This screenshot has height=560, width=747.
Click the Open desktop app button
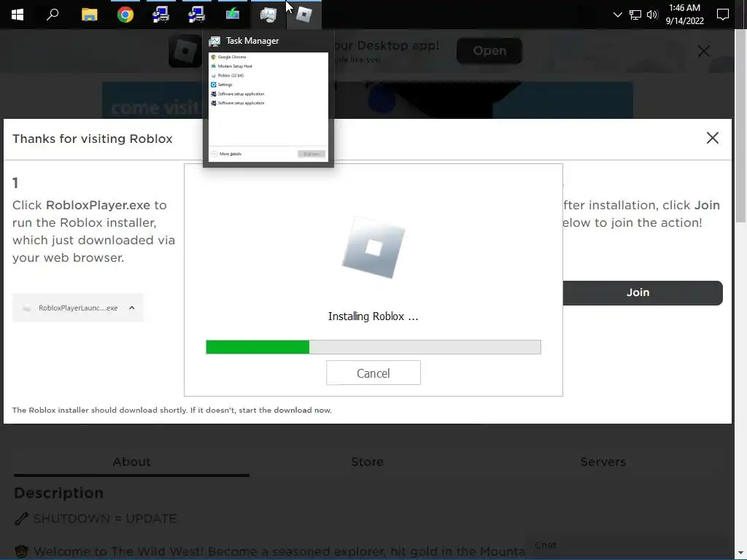click(489, 50)
